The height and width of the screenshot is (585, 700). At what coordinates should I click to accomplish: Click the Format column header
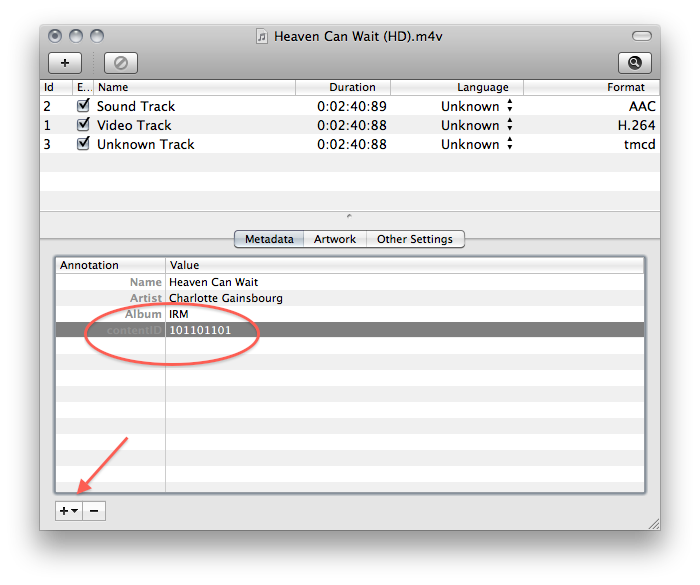tap(625, 87)
